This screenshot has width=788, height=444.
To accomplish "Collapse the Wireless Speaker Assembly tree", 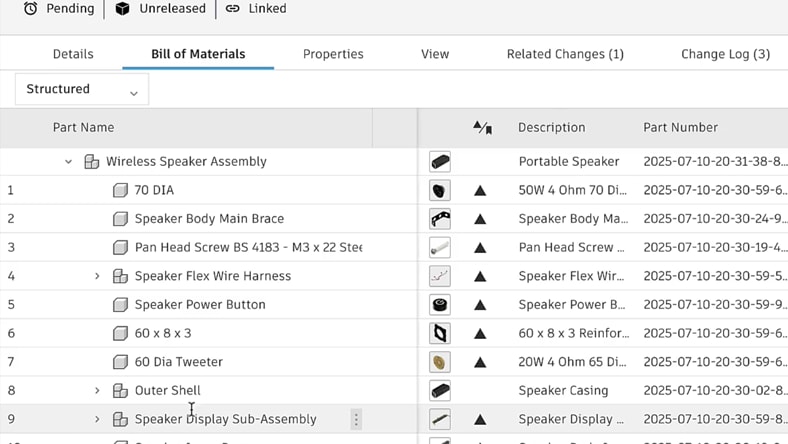I will click(x=68, y=162).
